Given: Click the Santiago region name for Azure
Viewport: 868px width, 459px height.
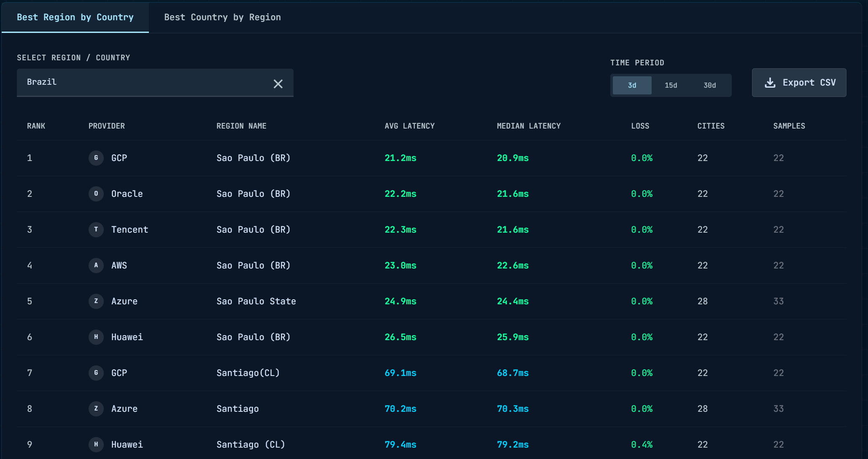Looking at the screenshot, I should coord(237,409).
